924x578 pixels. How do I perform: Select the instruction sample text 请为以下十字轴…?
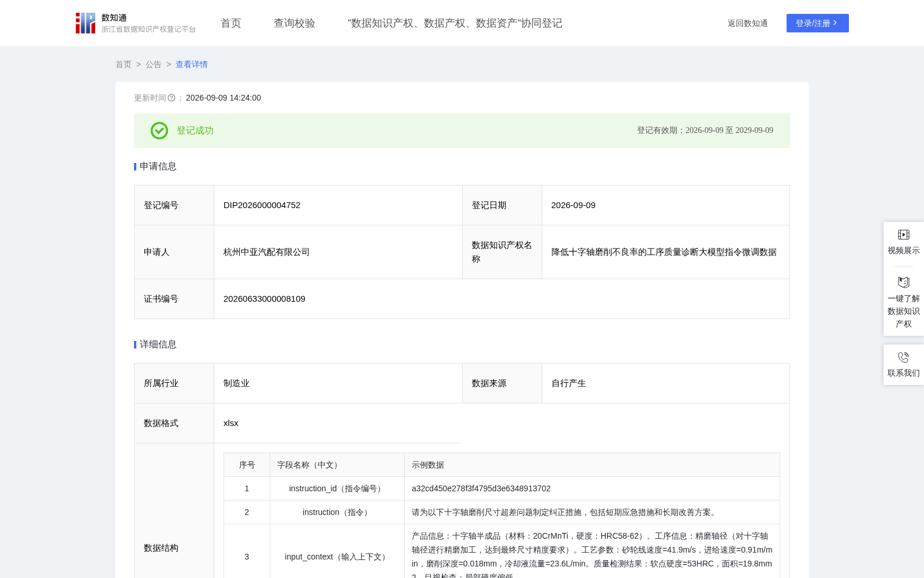pyautogui.click(x=565, y=512)
